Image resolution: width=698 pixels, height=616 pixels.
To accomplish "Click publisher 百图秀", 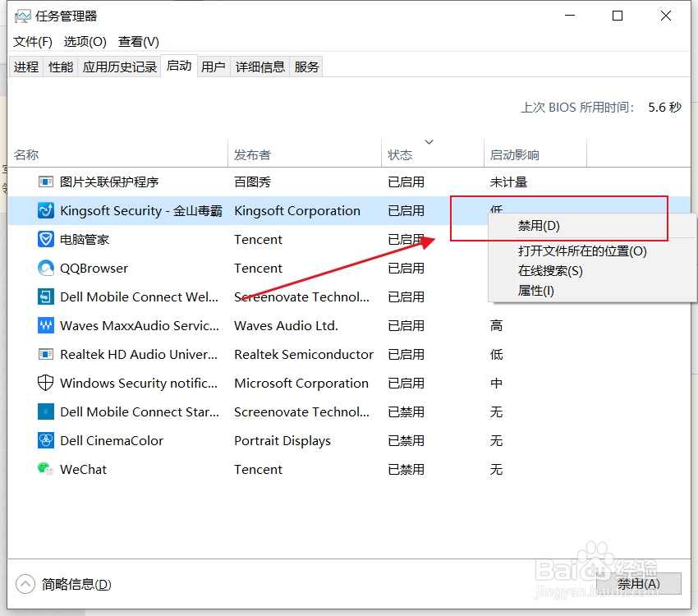I will point(252,182).
